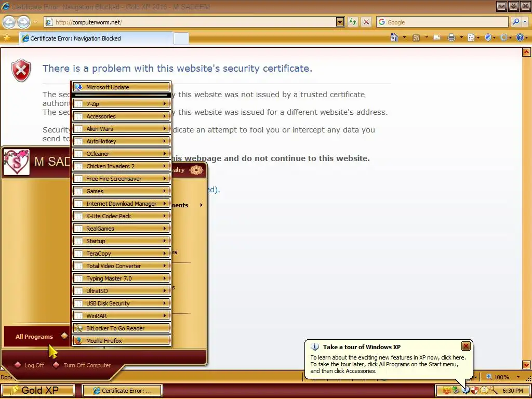Open the address bar dropdown arrow

point(340,22)
